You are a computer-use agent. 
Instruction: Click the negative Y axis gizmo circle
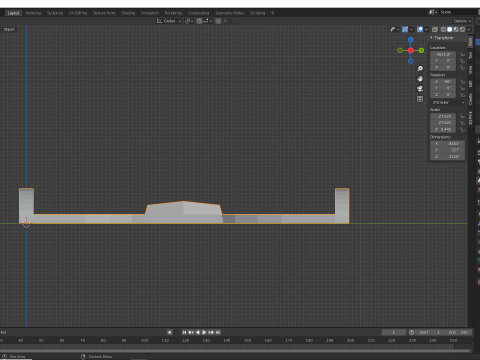coord(400,50)
